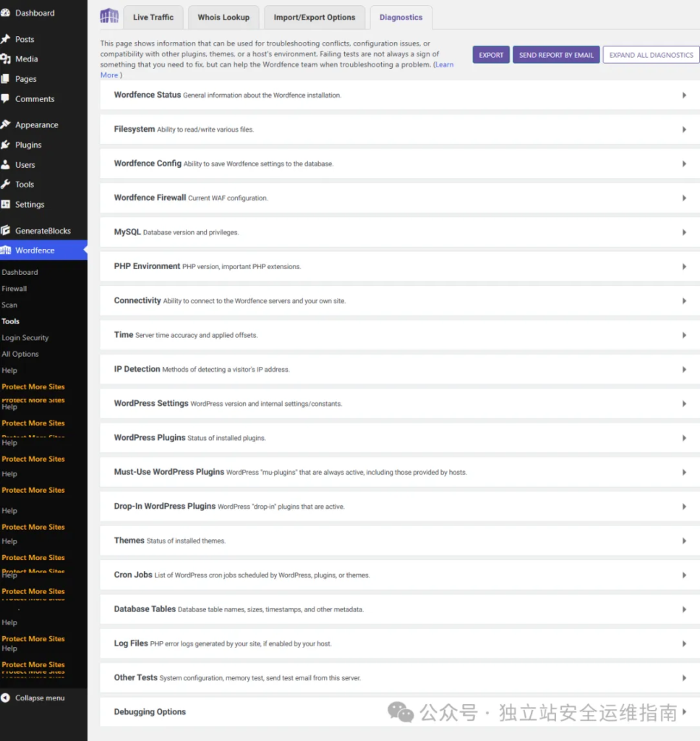Image resolution: width=700 pixels, height=741 pixels.
Task: Click the Wordfence Status heading text
Action: [148, 95]
